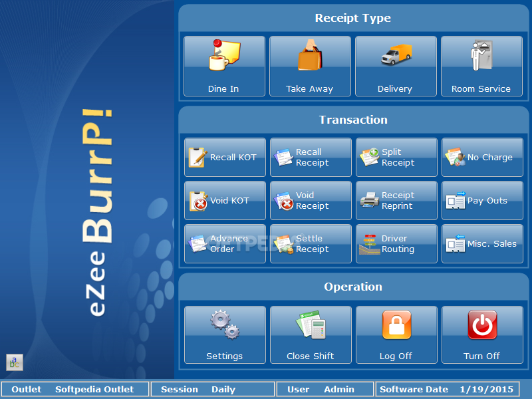
Task: Click the Software Date 1/19/2015 field
Action: (447, 389)
